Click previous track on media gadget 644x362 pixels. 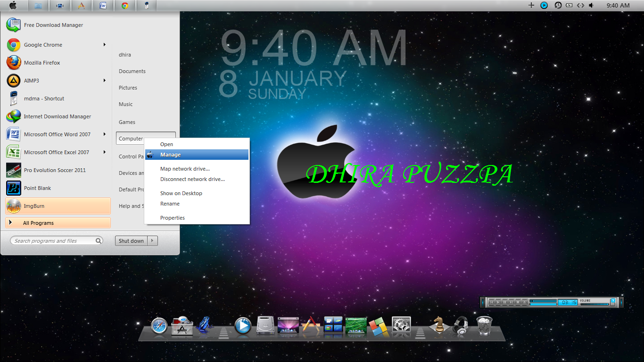pos(492,302)
